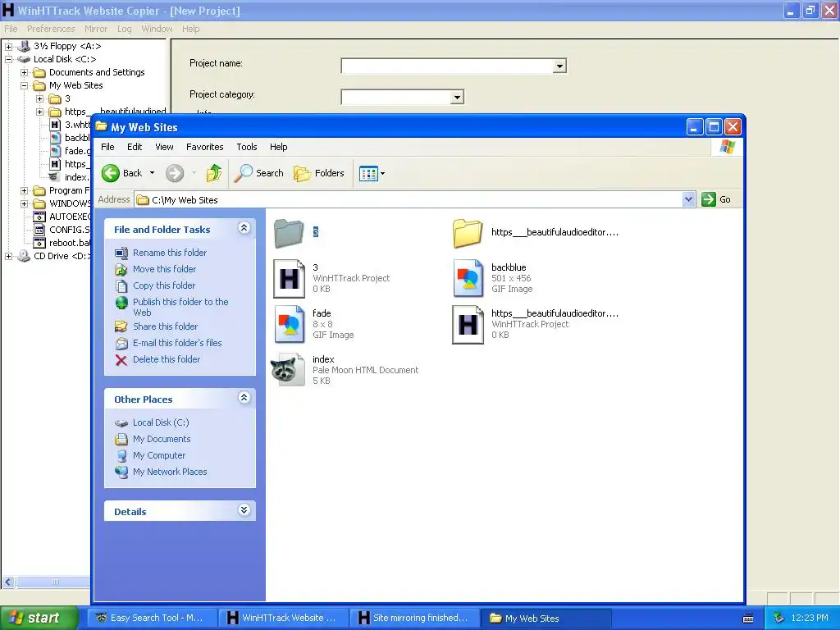
Task: Click Share this folder
Action: [x=165, y=326]
